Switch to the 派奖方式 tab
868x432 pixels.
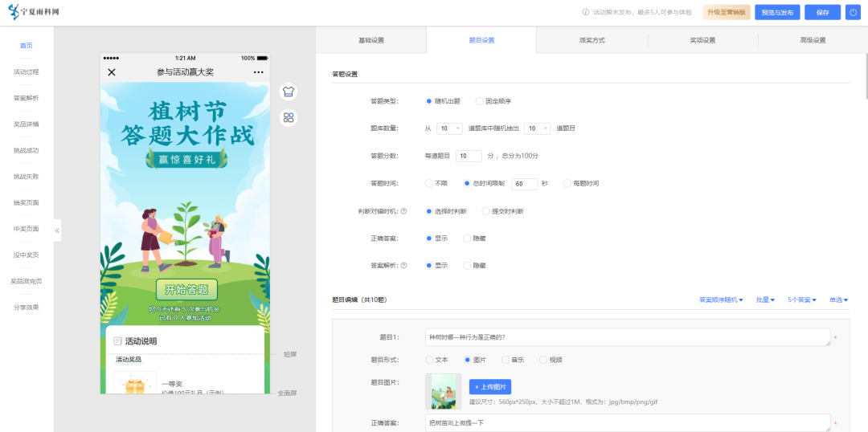pyautogui.click(x=592, y=40)
